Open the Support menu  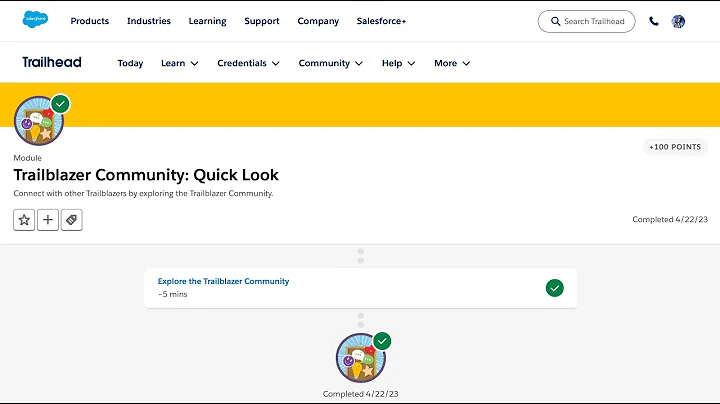[262, 21]
